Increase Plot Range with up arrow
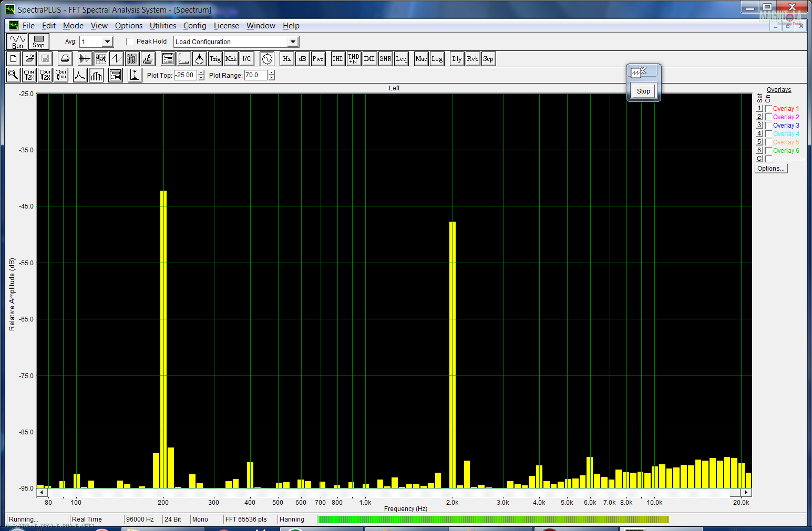 click(272, 72)
